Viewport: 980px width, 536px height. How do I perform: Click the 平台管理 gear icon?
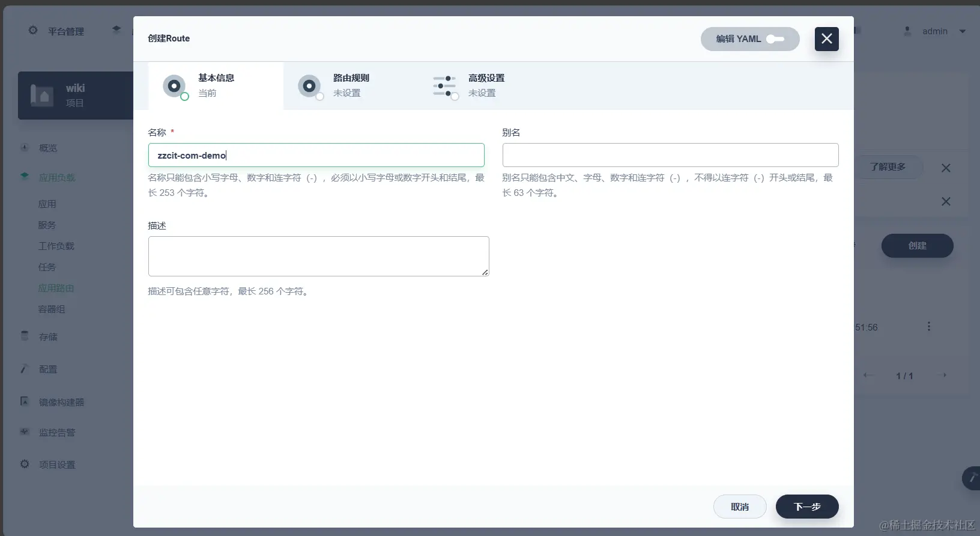point(33,31)
